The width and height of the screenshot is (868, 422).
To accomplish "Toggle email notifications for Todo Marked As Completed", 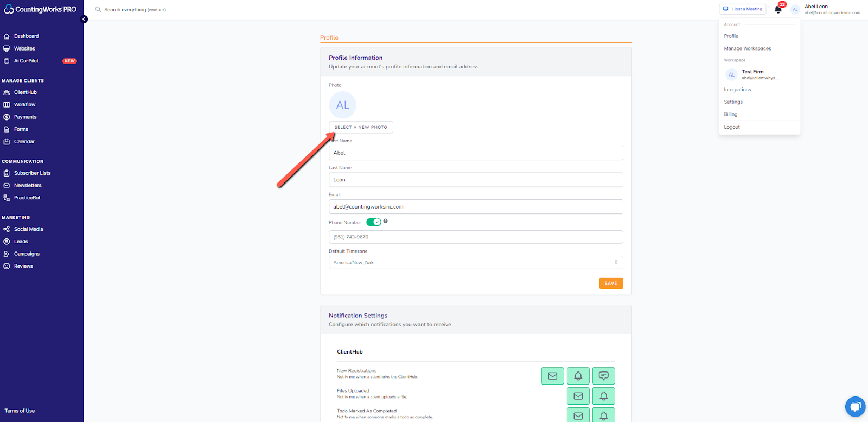I will pyautogui.click(x=578, y=415).
